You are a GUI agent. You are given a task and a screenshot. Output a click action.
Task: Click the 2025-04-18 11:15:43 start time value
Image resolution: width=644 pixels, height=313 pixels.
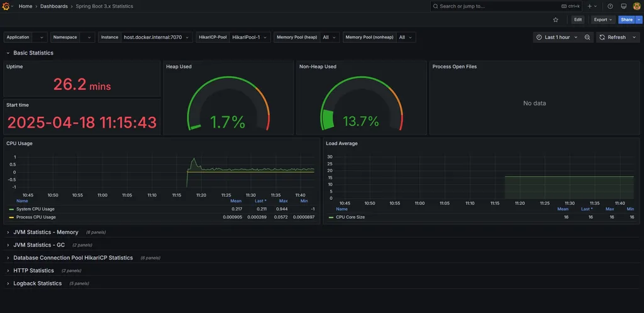(82, 123)
